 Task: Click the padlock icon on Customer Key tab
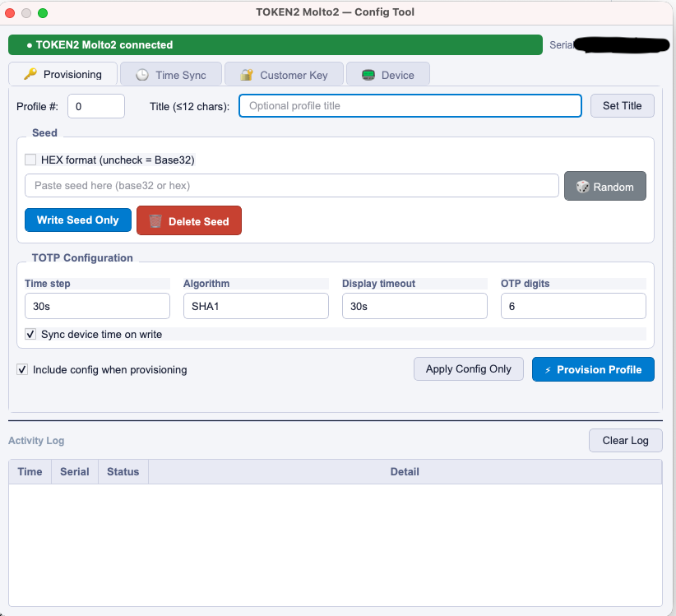247,75
